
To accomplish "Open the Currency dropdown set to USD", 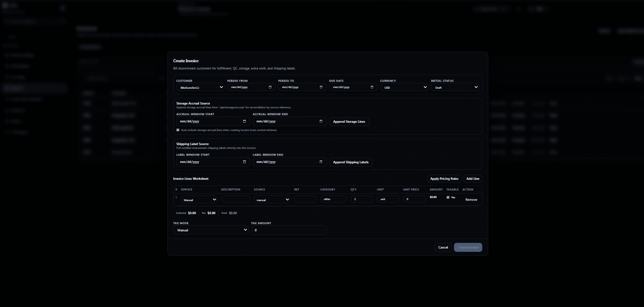I will 404,87.
